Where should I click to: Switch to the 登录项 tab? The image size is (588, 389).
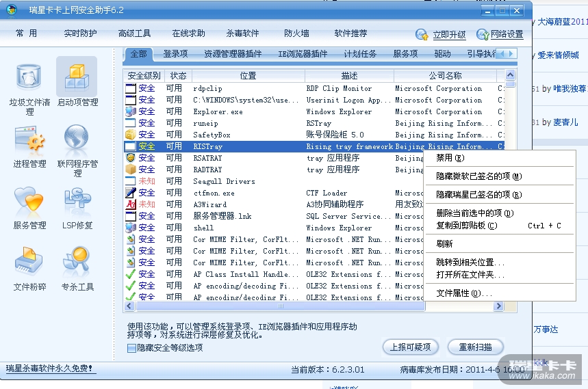coord(175,54)
